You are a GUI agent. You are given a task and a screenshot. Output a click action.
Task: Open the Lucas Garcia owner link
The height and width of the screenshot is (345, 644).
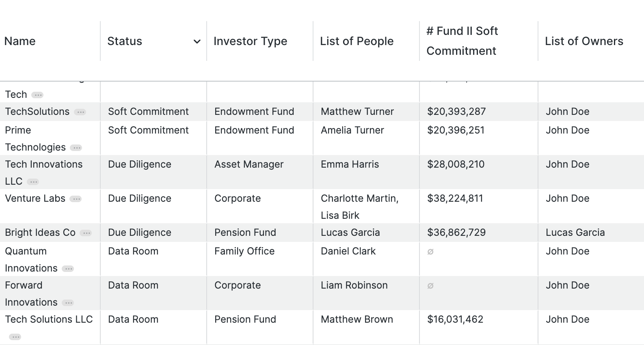point(575,233)
